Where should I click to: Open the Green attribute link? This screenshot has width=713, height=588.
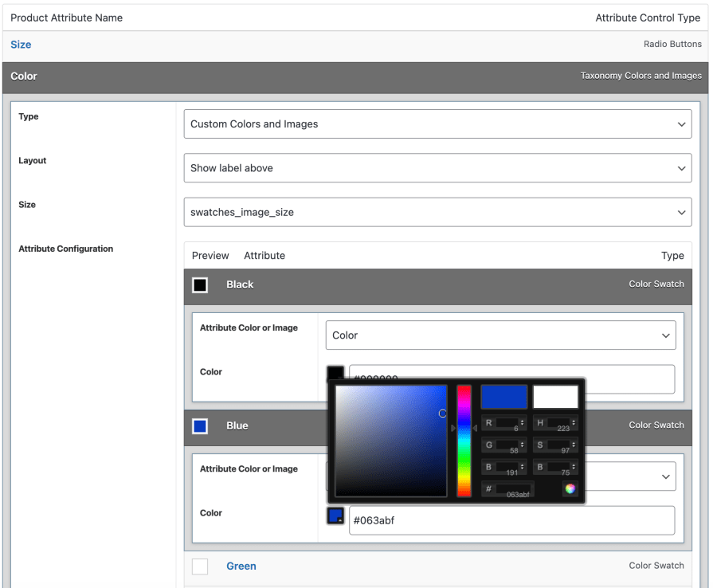[241, 566]
